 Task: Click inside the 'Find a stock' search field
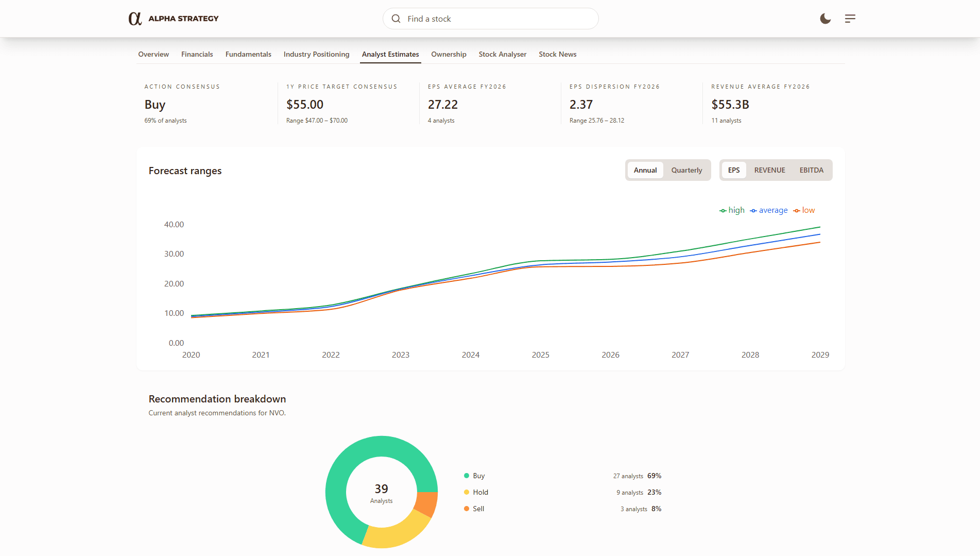click(x=489, y=19)
